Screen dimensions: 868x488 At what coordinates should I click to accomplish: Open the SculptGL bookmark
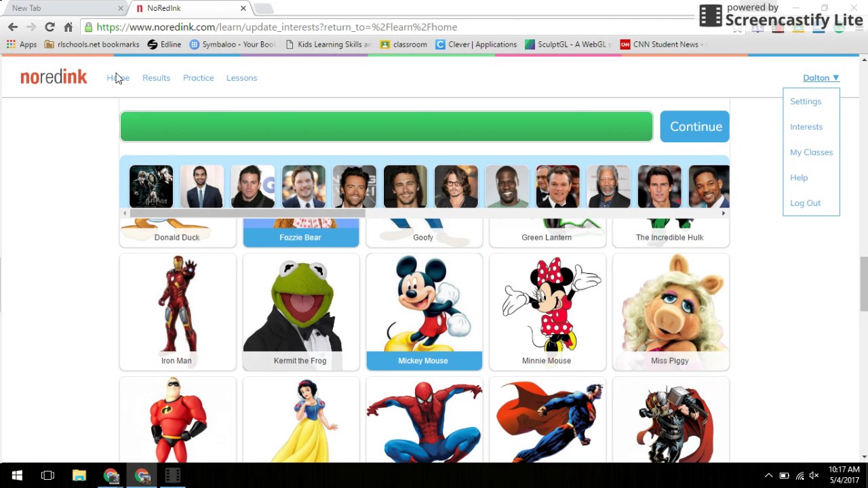(x=568, y=45)
